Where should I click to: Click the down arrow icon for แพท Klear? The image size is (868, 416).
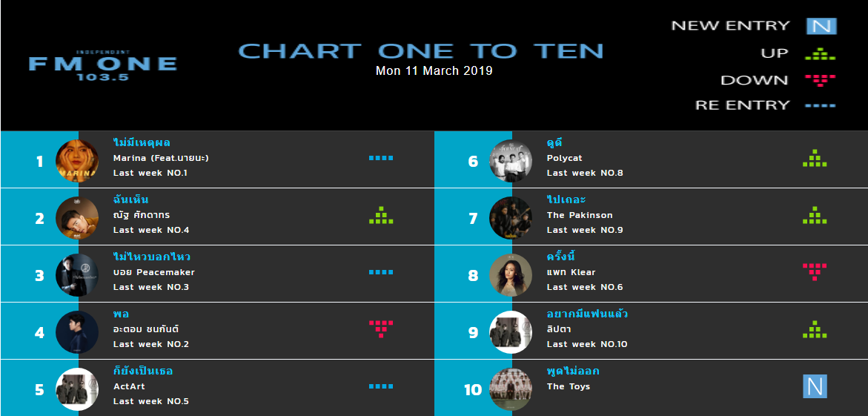point(815,272)
